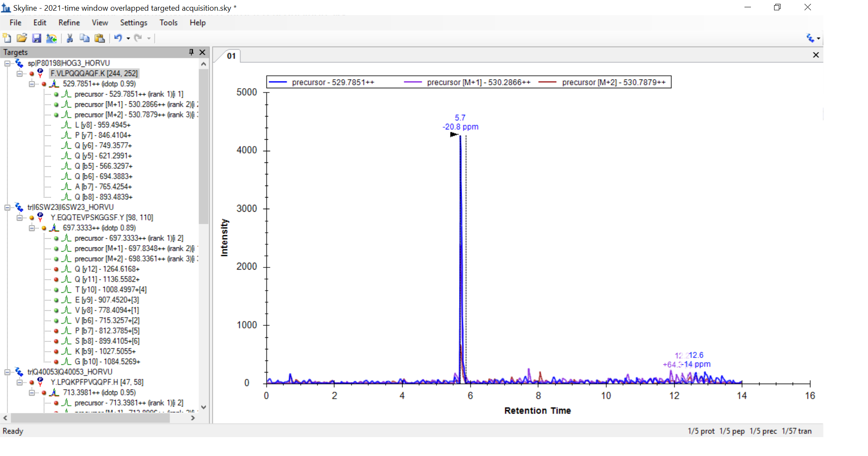868x456 pixels.
Task: Collapse the 697.3333++ precursor node
Action: tap(32, 228)
